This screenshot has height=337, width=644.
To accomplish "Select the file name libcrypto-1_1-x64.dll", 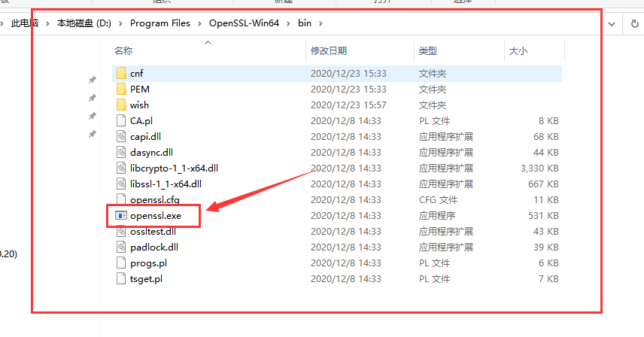I will coord(174,168).
